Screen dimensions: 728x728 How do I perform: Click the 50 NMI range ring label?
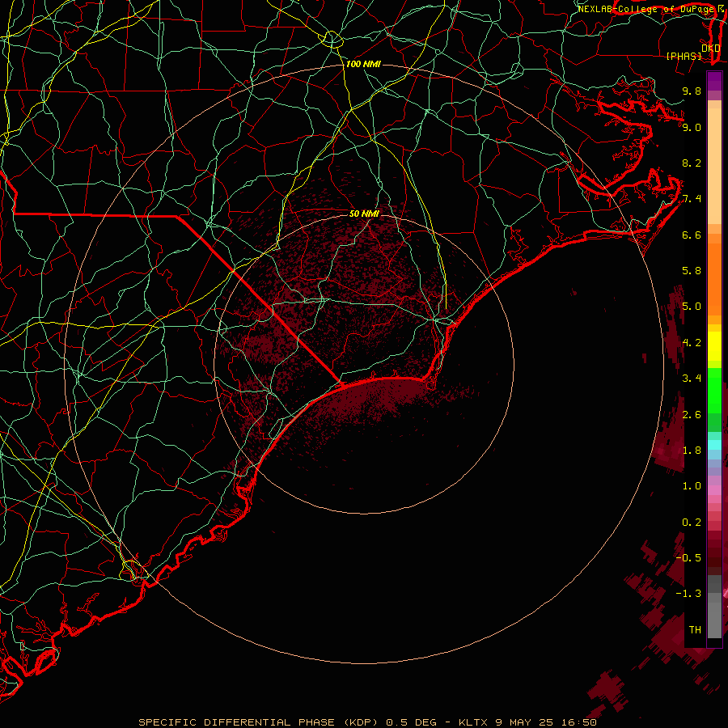[x=364, y=214]
